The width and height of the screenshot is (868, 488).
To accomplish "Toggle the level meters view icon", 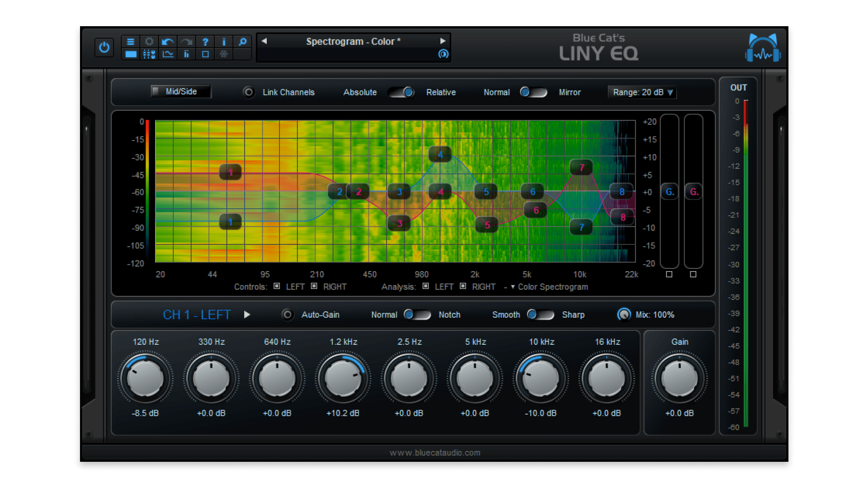I will (x=186, y=54).
